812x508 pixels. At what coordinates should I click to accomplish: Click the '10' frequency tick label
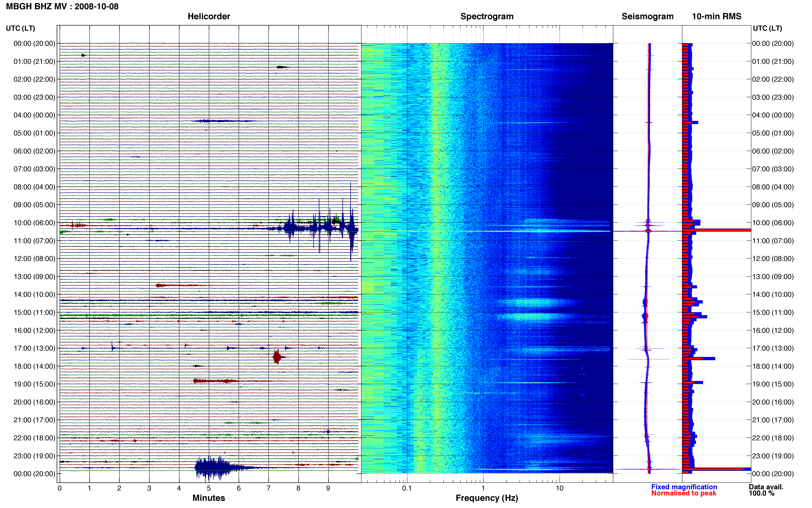point(559,488)
